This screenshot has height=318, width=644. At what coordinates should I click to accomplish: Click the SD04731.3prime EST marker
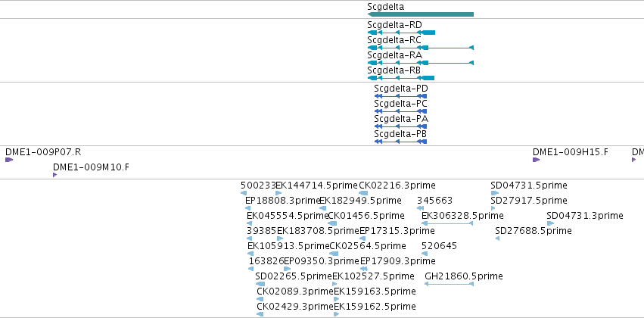(550, 223)
